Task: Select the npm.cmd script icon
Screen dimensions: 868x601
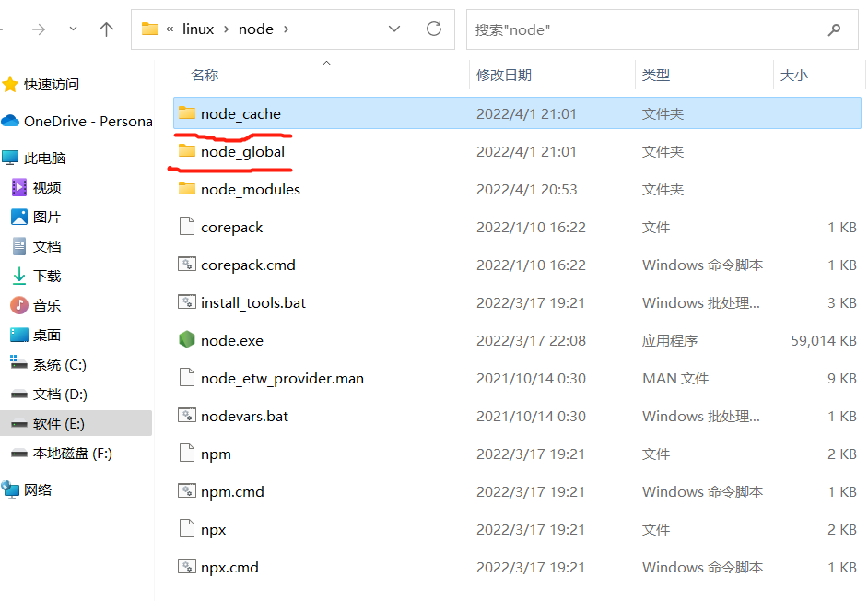Action: coord(187,491)
